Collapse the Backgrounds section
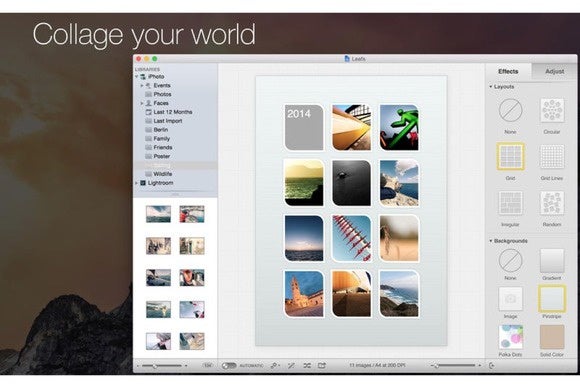Viewport: 580px width, 388px height. pos(491,241)
